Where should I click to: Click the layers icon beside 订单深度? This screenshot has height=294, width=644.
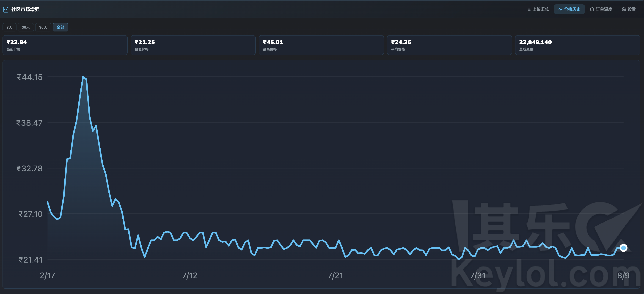(x=592, y=9)
